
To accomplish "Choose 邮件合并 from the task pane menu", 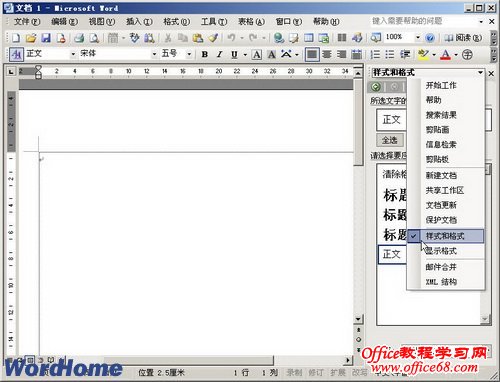I will pyautogui.click(x=446, y=267).
